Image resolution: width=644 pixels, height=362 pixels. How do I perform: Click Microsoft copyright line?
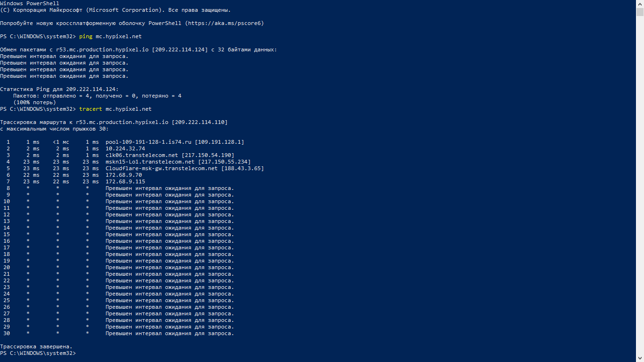[116, 10]
